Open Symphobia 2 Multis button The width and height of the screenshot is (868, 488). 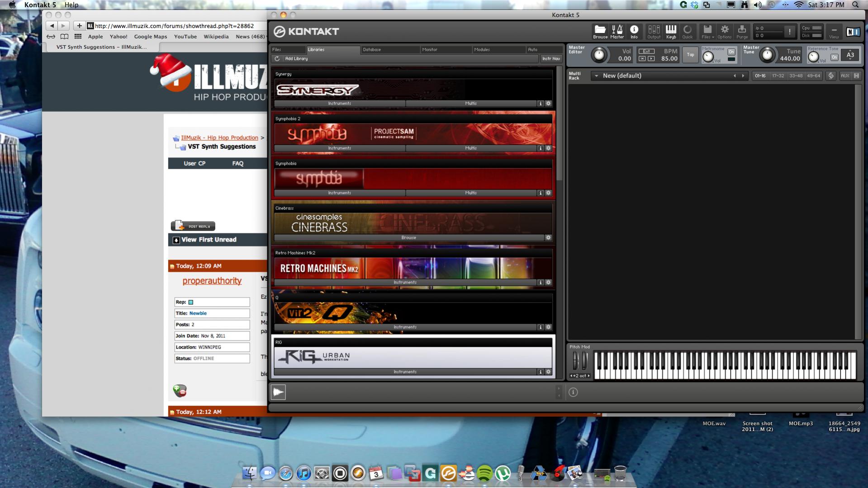click(471, 148)
